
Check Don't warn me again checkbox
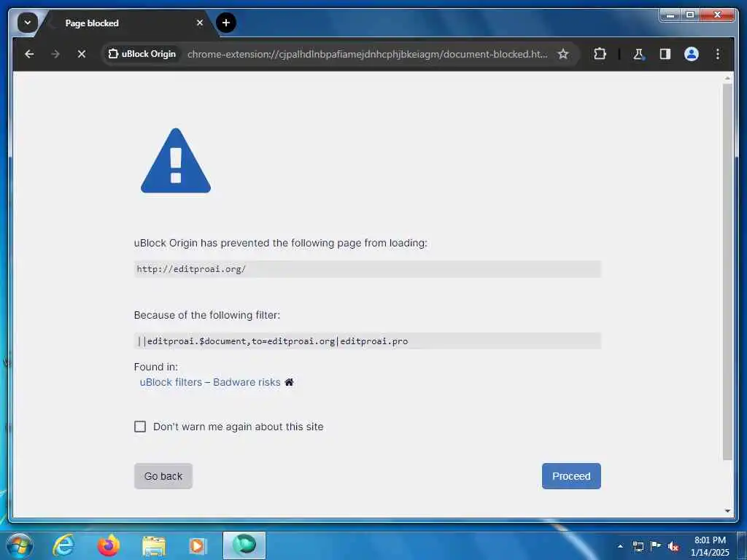[x=140, y=426]
